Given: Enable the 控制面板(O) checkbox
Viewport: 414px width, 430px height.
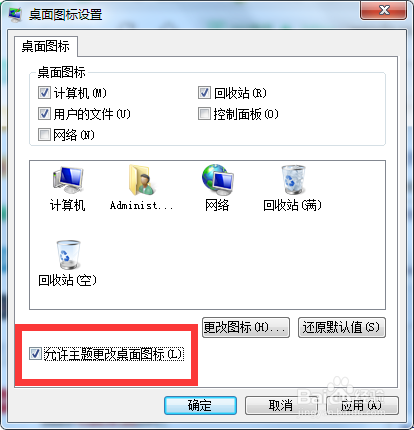Looking at the screenshot, I should click(204, 114).
